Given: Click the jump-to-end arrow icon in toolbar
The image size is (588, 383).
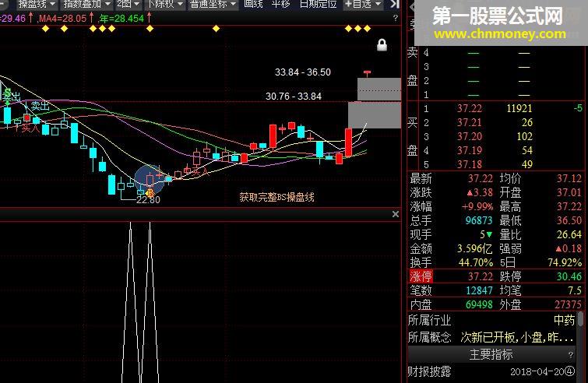Looking at the screenshot, I should (394, 4).
